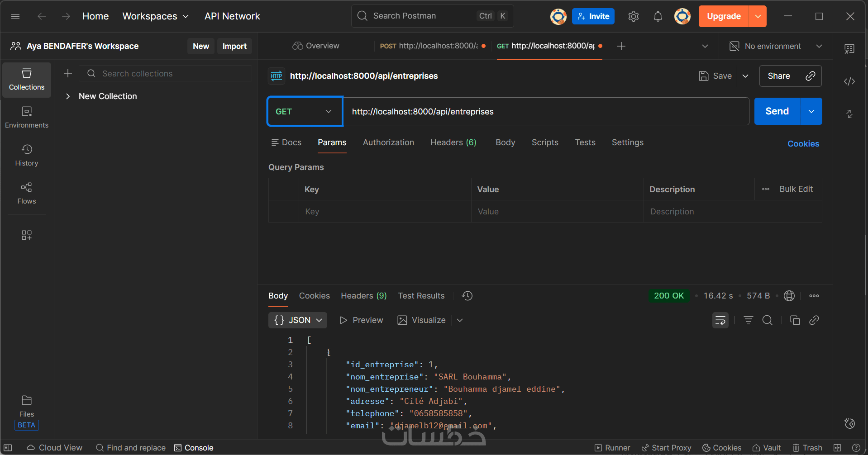Image resolution: width=868 pixels, height=455 pixels.
Task: Click the code snippet icon in right sidebar
Action: [x=849, y=81]
